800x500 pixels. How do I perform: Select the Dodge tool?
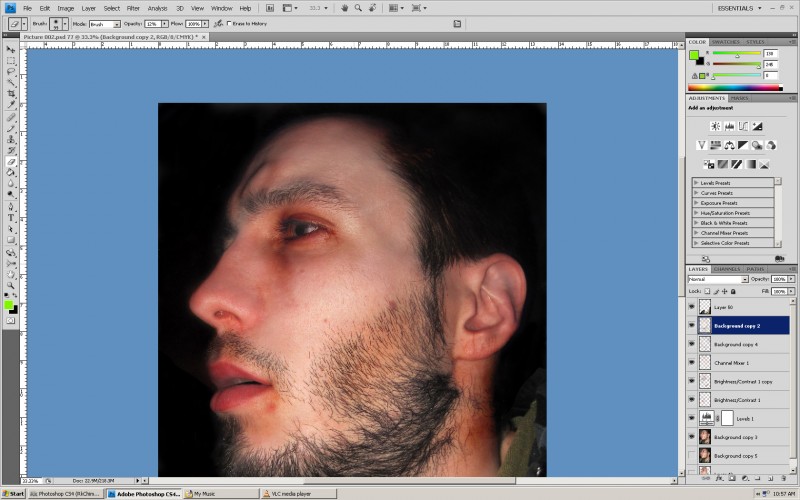[x=11, y=194]
